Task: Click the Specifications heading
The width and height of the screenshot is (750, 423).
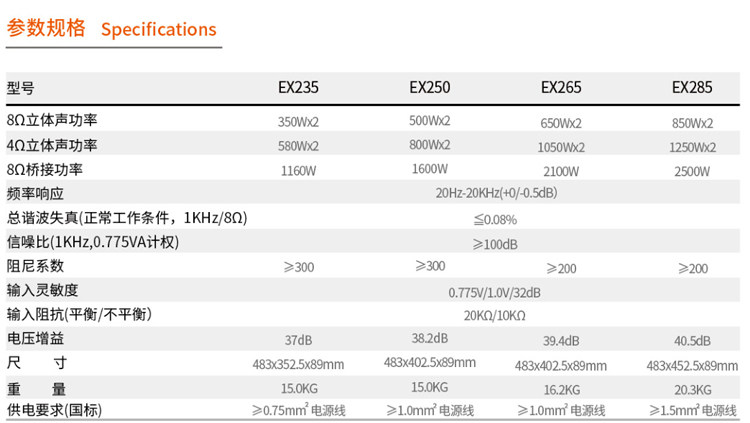Action: tap(159, 30)
